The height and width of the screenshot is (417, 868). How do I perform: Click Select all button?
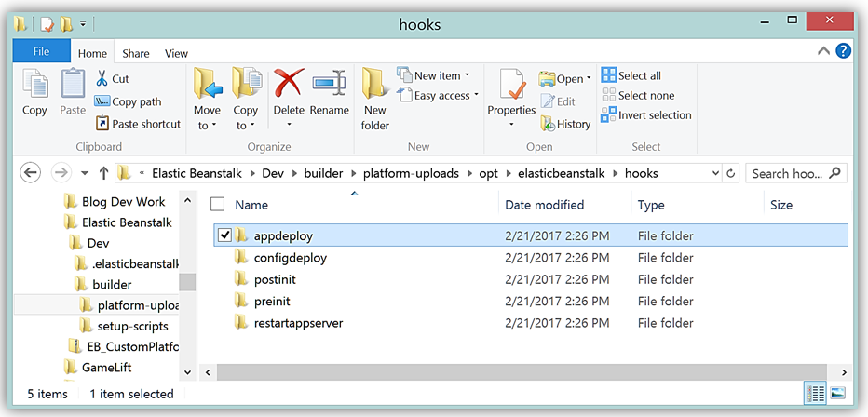click(x=631, y=75)
